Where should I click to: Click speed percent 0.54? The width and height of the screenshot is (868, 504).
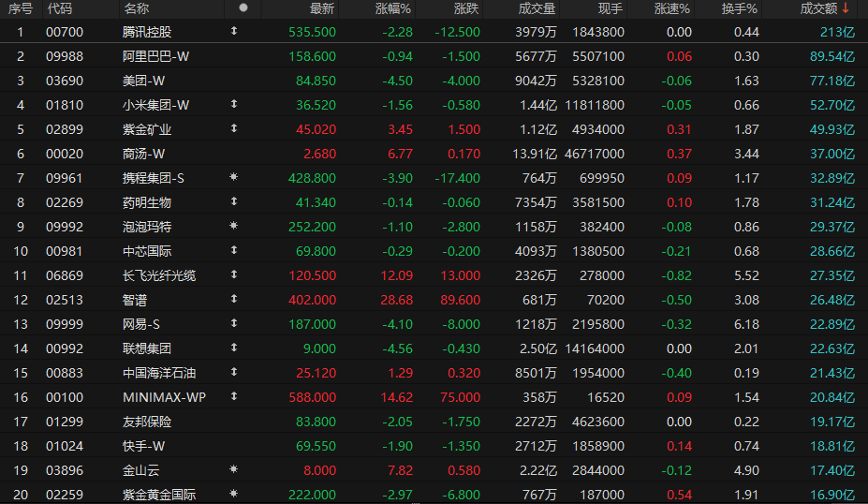point(679,495)
